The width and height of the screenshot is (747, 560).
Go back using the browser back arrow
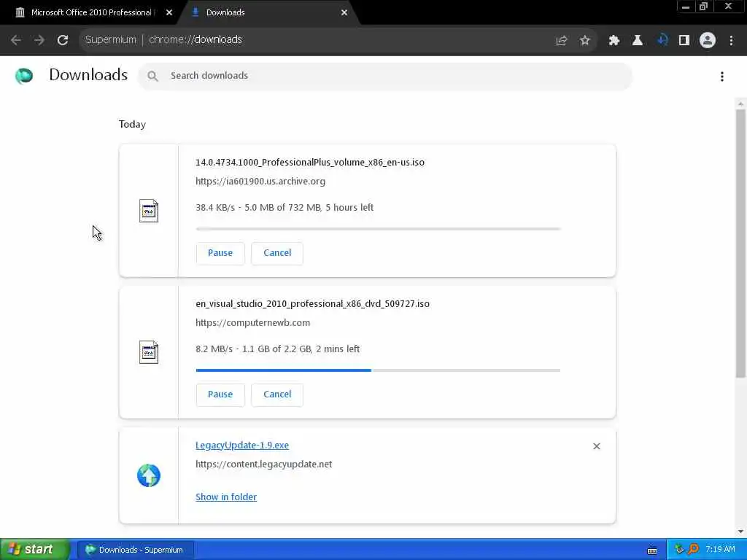(16, 40)
